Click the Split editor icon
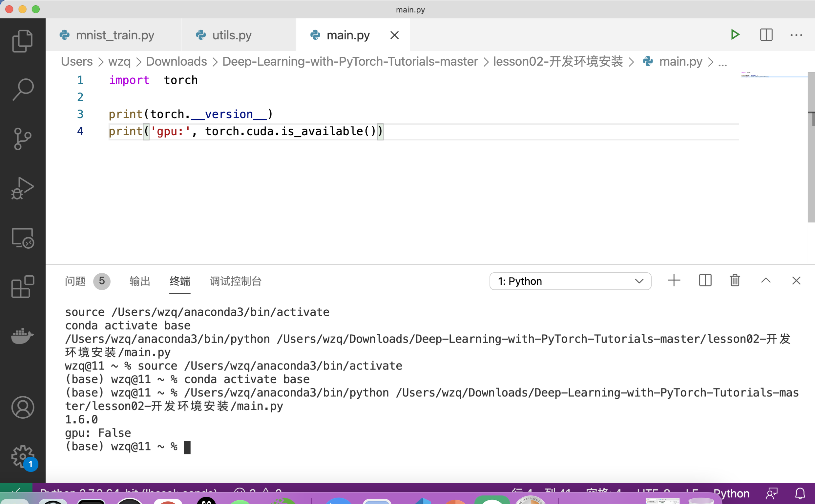 click(766, 35)
